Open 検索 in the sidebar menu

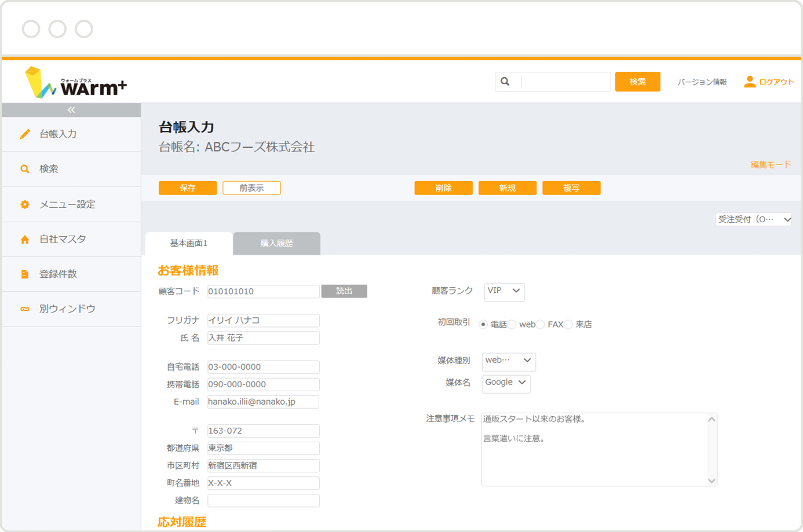(x=71, y=169)
